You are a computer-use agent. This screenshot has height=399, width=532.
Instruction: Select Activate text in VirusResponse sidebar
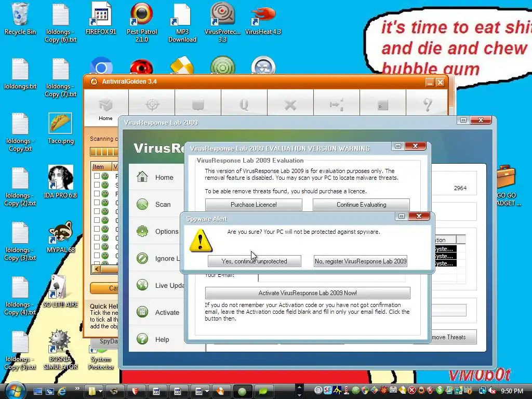167,312
